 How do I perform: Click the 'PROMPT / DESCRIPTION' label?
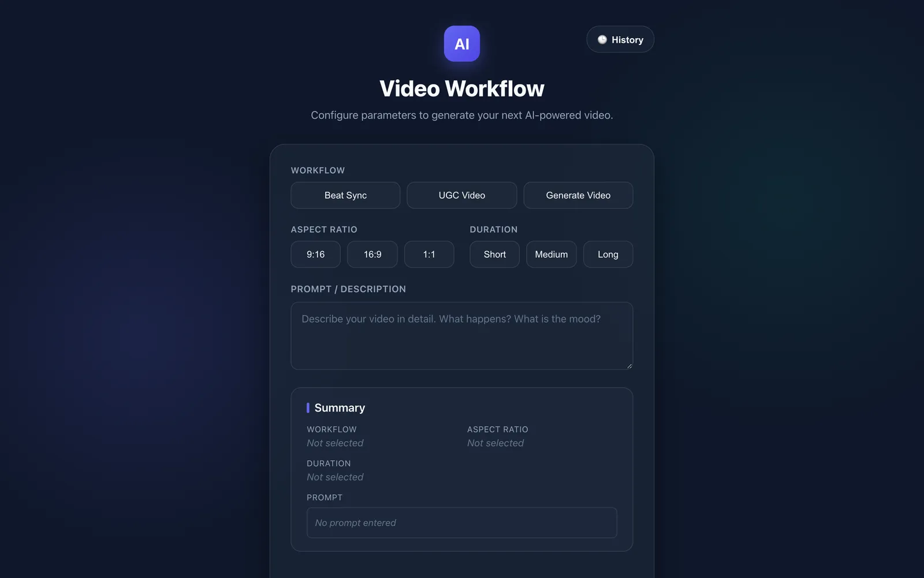[x=348, y=289]
